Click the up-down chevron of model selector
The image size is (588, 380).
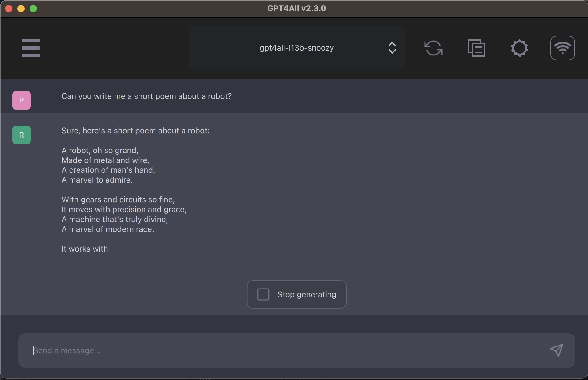pos(392,48)
